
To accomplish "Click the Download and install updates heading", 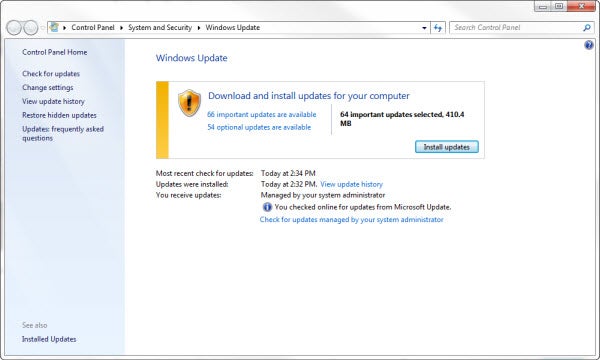I will tap(308, 96).
